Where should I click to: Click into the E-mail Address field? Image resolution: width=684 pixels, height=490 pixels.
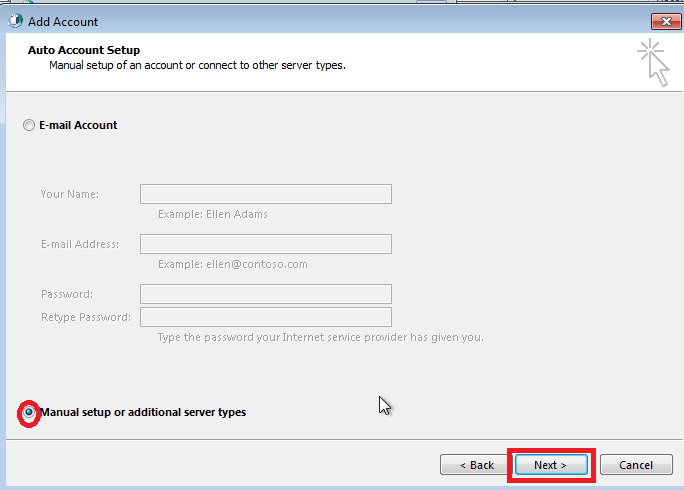pyautogui.click(x=266, y=244)
